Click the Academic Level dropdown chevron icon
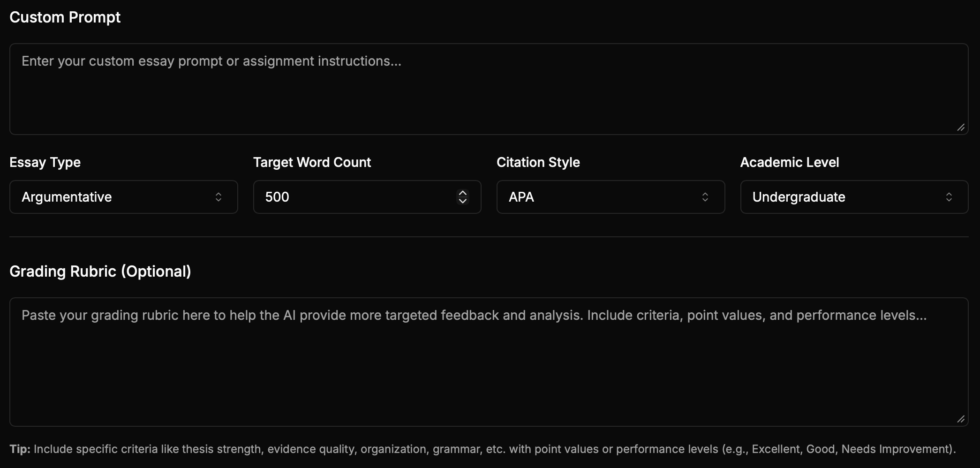Viewport: 980px width, 468px height. click(x=950, y=197)
